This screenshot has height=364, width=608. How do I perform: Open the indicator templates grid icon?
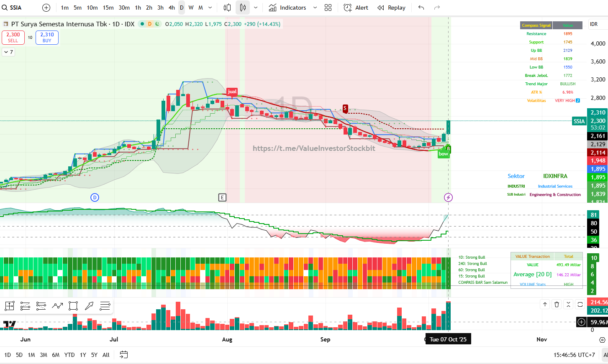pyautogui.click(x=328, y=8)
